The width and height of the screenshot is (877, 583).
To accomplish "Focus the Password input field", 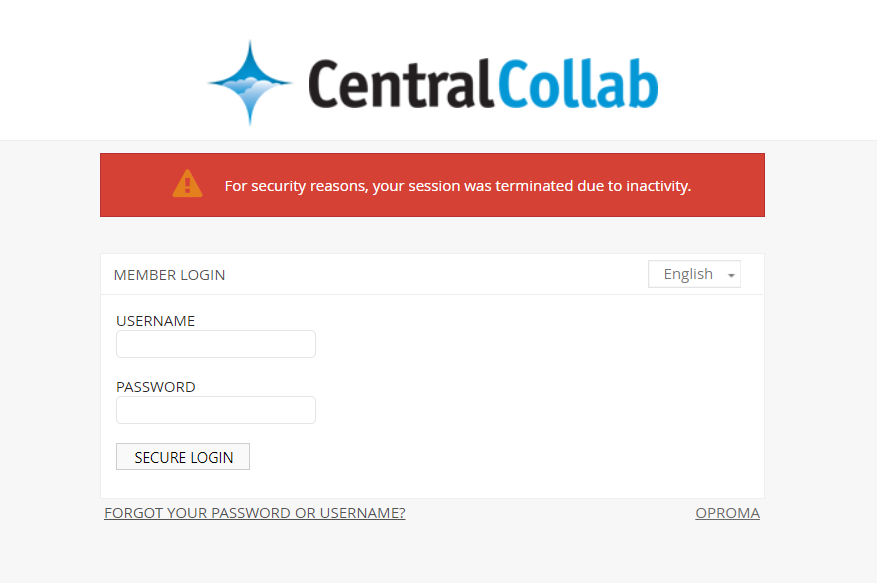I will click(x=216, y=410).
